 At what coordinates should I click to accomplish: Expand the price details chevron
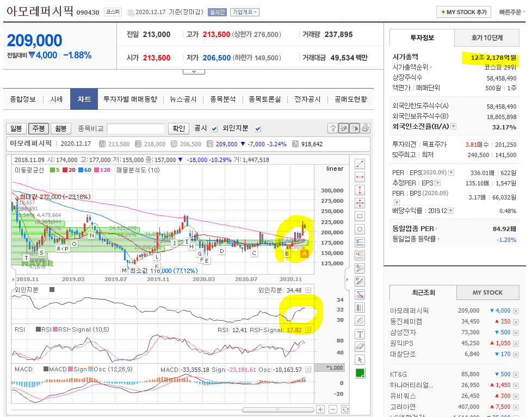click(194, 72)
